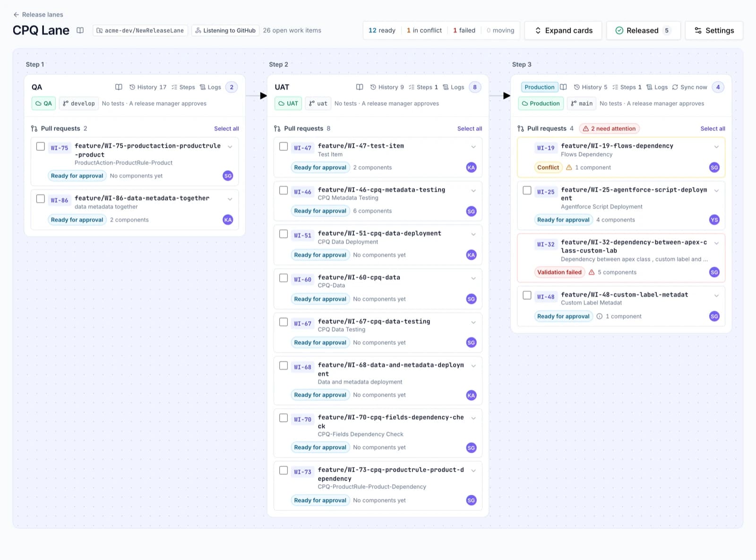
Task: Select all pull requests in Production
Action: pos(713,128)
